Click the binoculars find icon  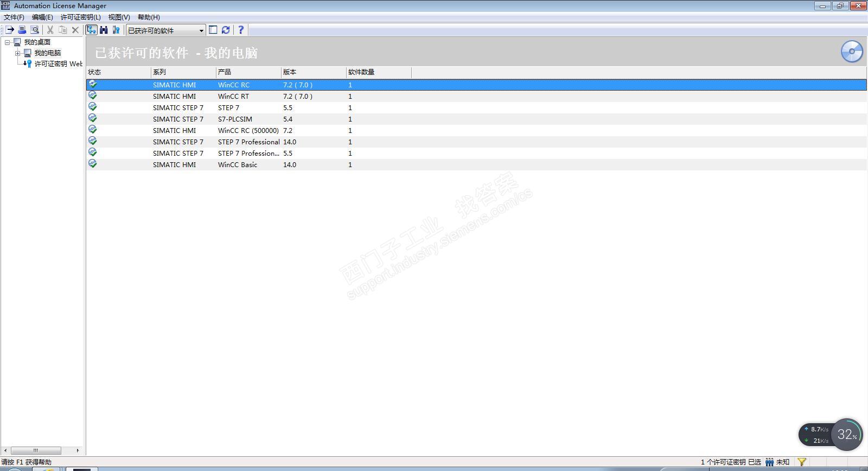[104, 30]
